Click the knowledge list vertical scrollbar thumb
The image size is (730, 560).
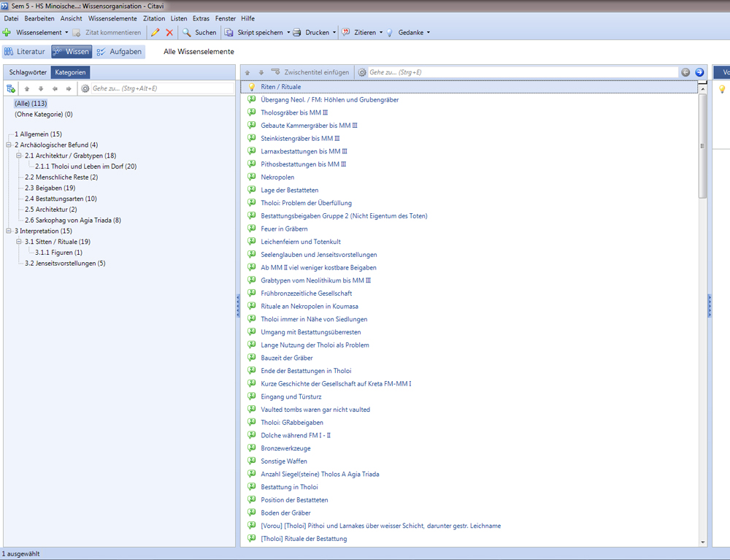702,145
